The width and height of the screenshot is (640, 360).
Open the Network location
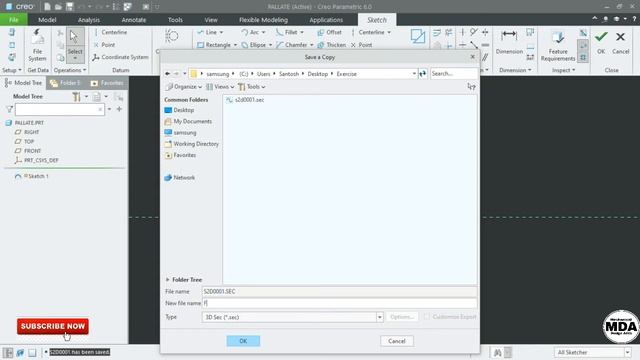pyautogui.click(x=180, y=178)
